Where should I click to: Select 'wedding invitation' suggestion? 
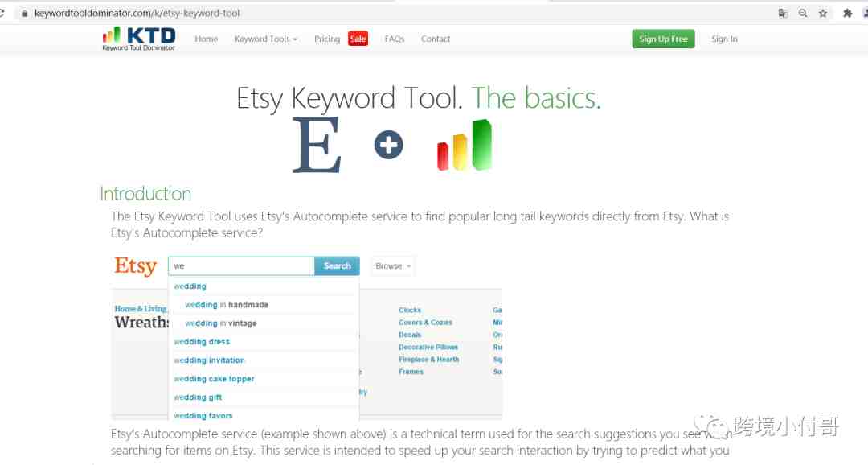click(x=209, y=360)
